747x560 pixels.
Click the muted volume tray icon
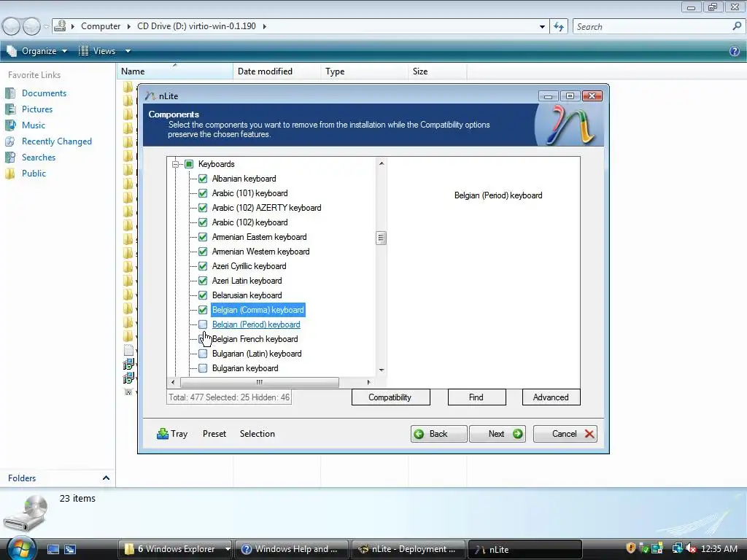[691, 548]
